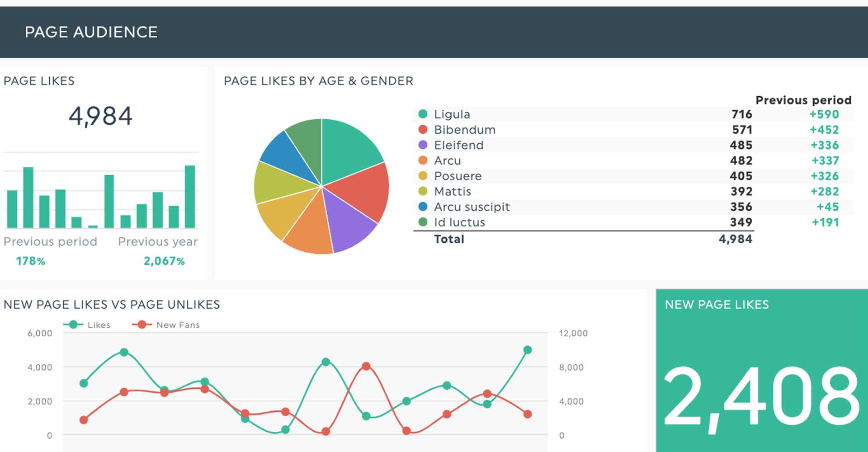This screenshot has width=868, height=452.
Task: Click the Previous year label under bar chart
Action: [158, 241]
